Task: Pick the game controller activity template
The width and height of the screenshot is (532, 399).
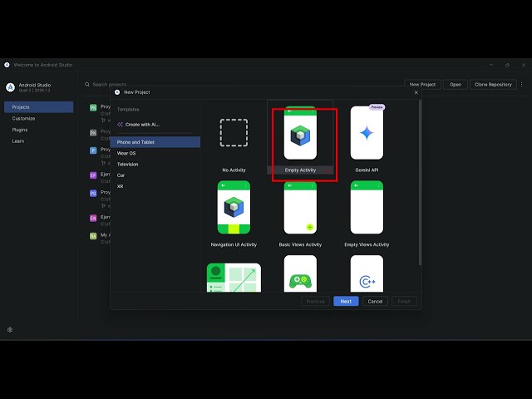Action: [x=300, y=273]
